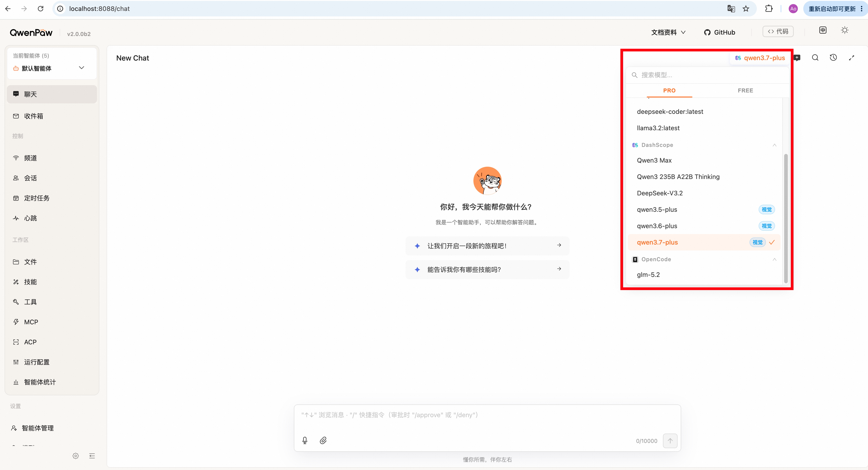Image resolution: width=868 pixels, height=470 pixels.
Task: Select Qwen3 Max model
Action: (704, 161)
